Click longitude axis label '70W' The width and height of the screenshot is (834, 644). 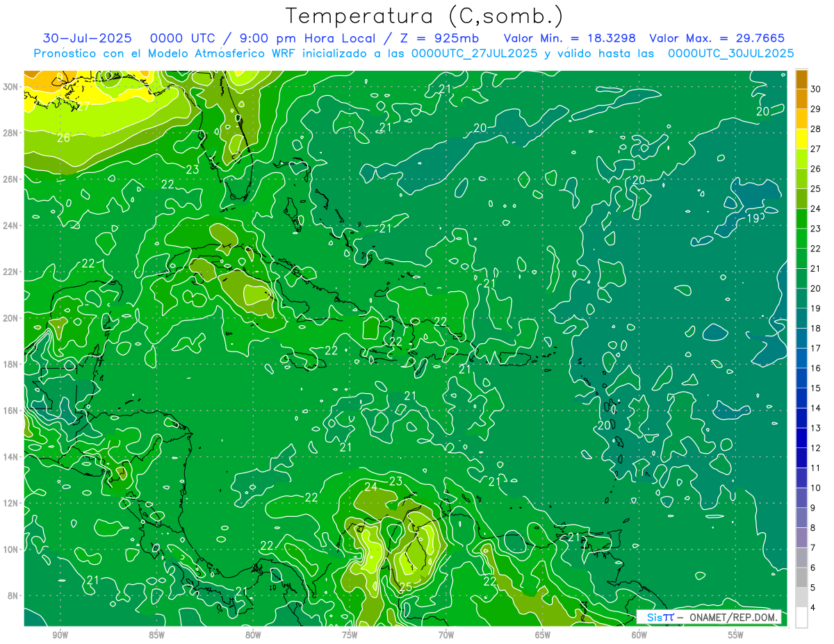point(446,635)
